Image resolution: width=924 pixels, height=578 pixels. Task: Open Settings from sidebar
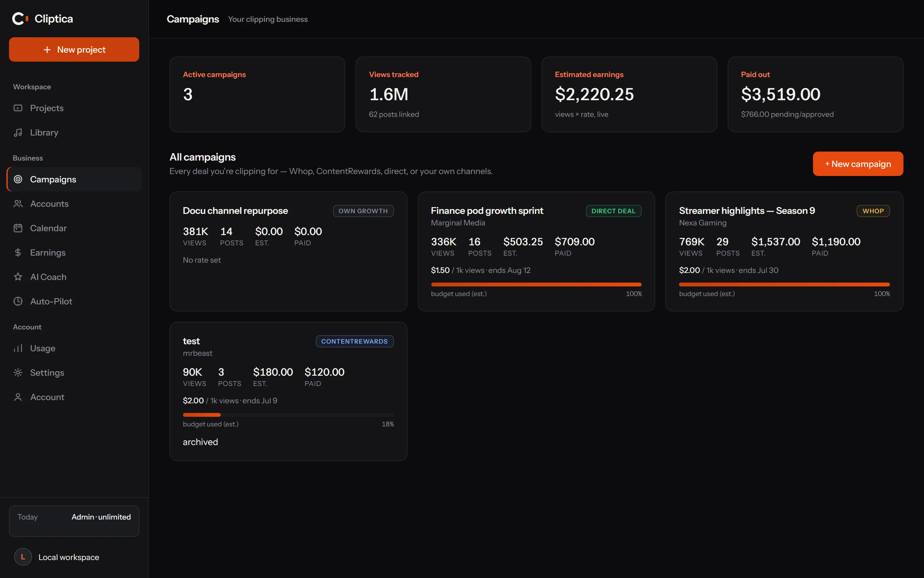pos(74,373)
